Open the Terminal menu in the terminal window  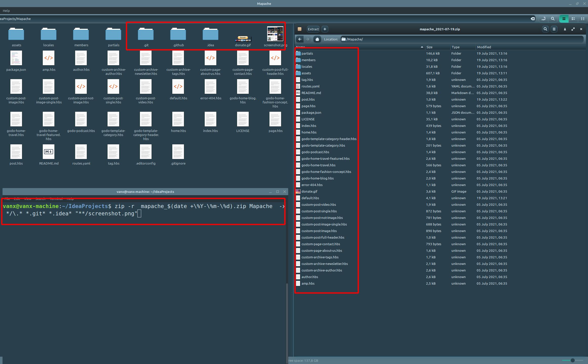[56, 199]
